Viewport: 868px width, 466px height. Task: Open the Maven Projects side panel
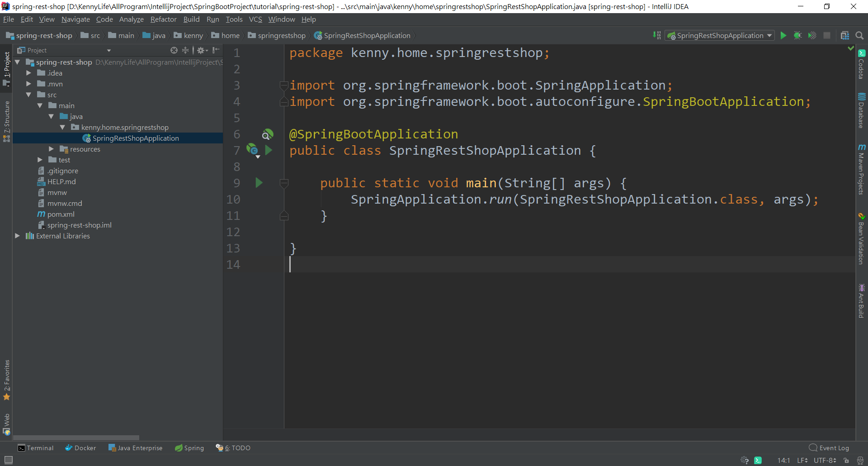pyautogui.click(x=863, y=170)
